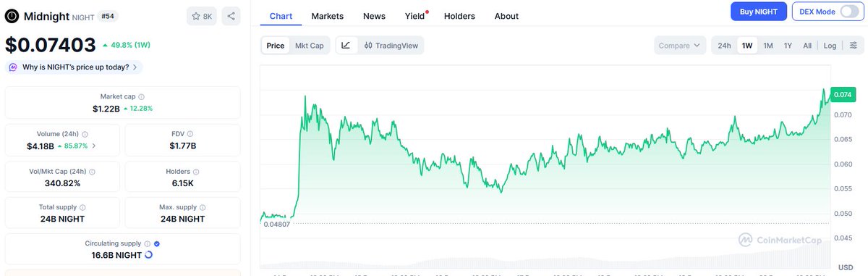
Task: Open the share icon button
Action: (x=231, y=15)
